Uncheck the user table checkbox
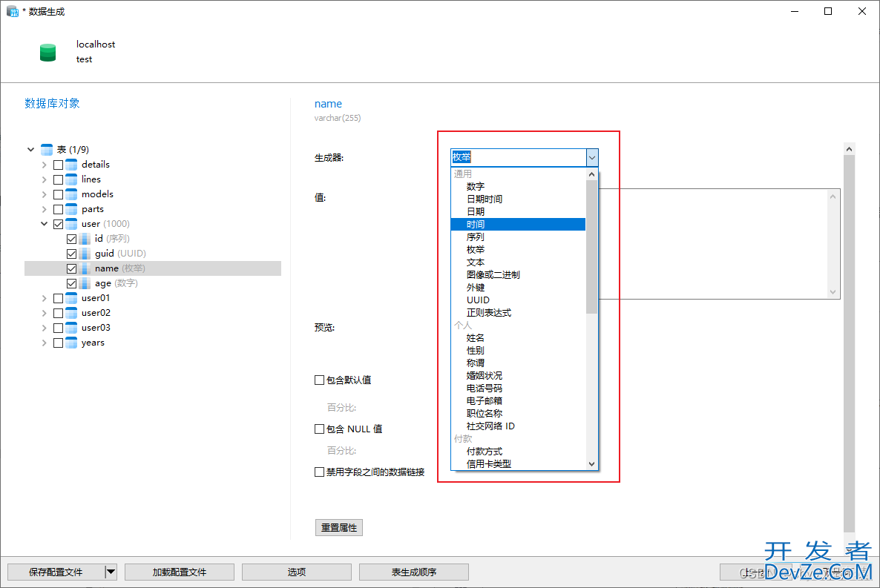Image resolution: width=880 pixels, height=588 pixels. (x=59, y=225)
